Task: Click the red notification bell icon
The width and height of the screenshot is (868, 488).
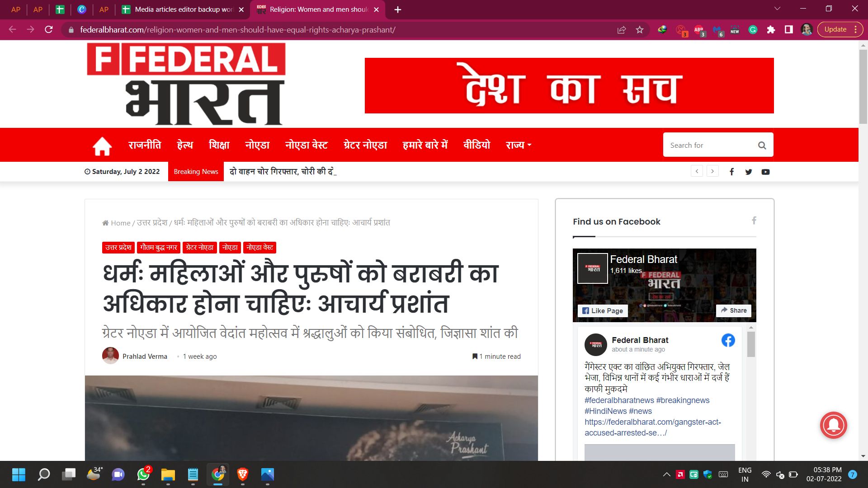Action: click(x=833, y=425)
